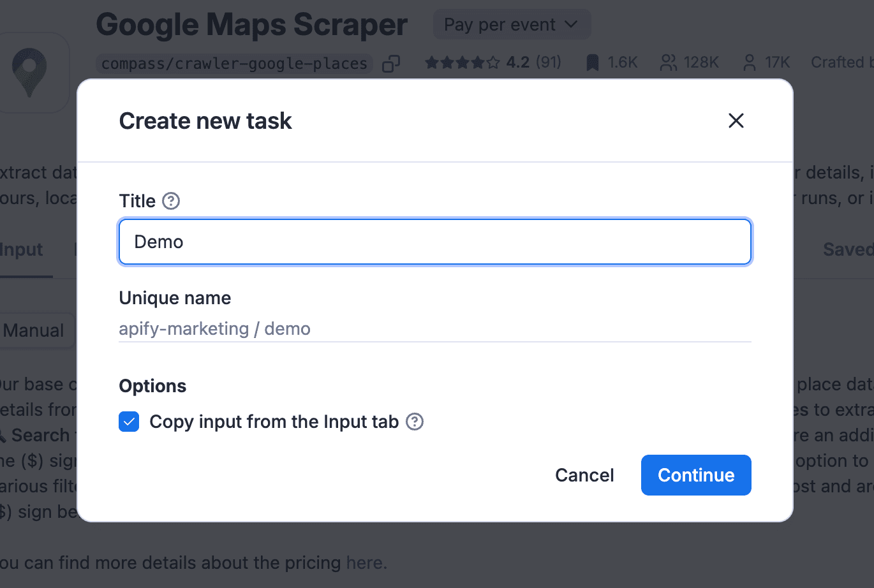Click the Continue button
The image size is (874, 588).
696,475
